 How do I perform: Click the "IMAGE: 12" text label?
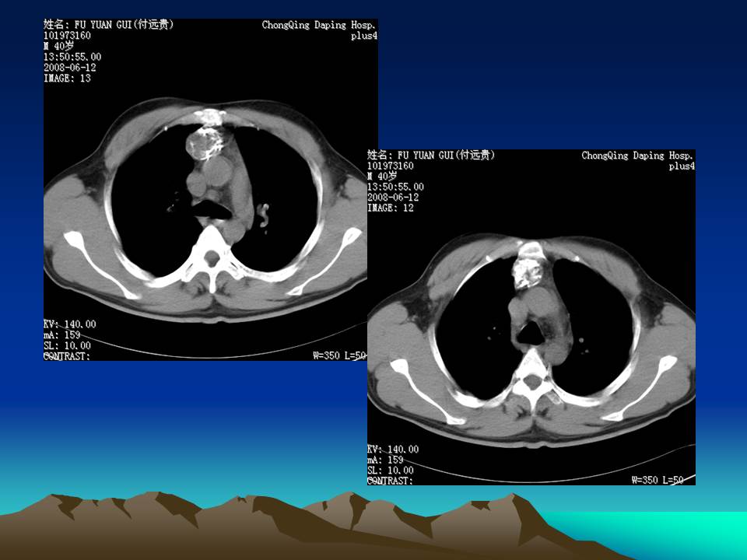tap(391, 208)
